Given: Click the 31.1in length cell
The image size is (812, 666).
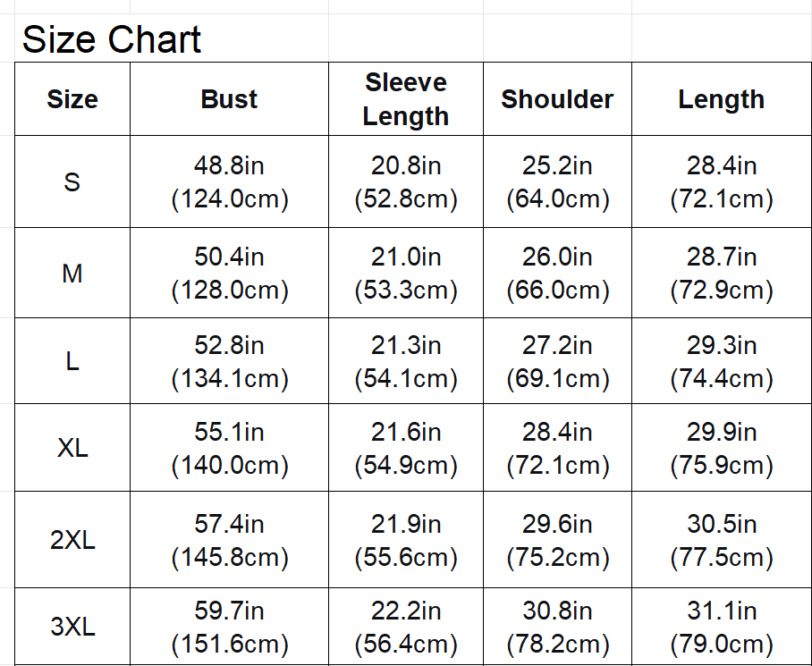Looking at the screenshot, I should (721, 627).
